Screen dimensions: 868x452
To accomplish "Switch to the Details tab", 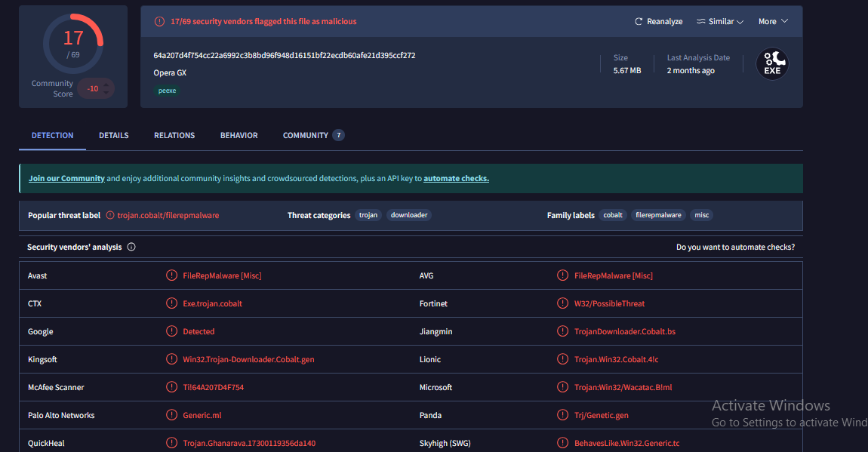I will (113, 136).
